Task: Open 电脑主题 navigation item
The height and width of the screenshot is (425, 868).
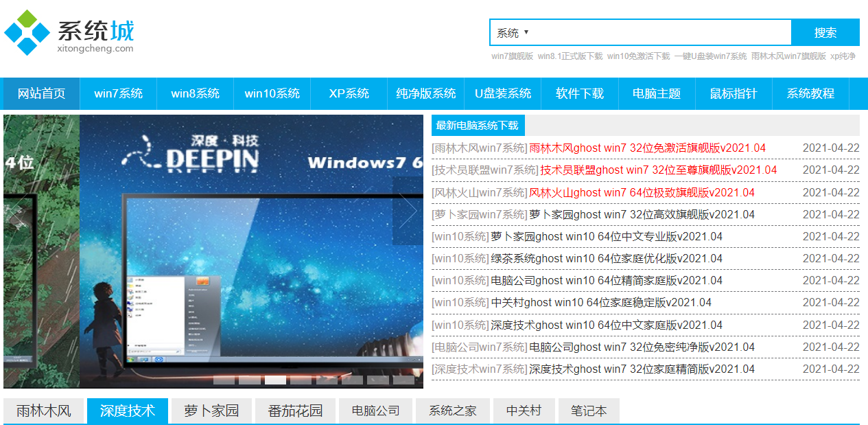Action: 657,94
